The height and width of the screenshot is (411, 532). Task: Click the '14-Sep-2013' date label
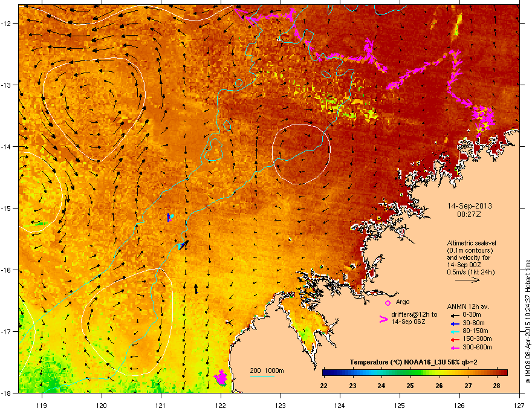coord(469,206)
